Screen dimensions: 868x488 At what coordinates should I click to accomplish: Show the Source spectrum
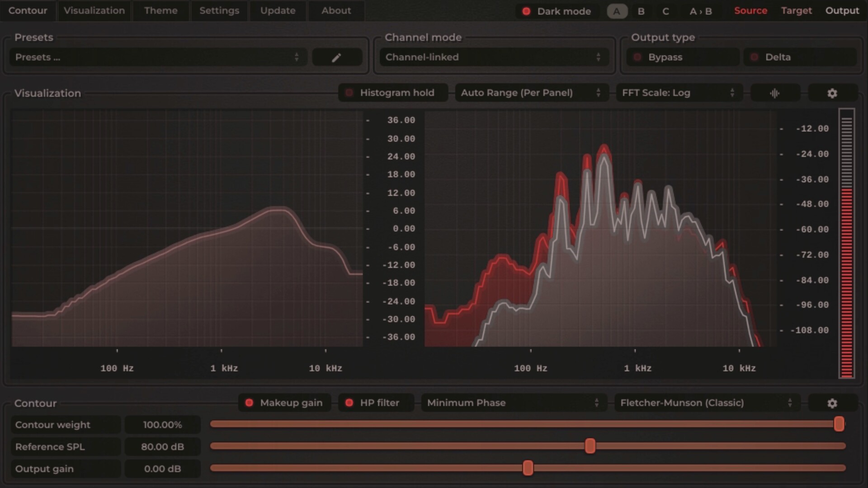tap(750, 11)
